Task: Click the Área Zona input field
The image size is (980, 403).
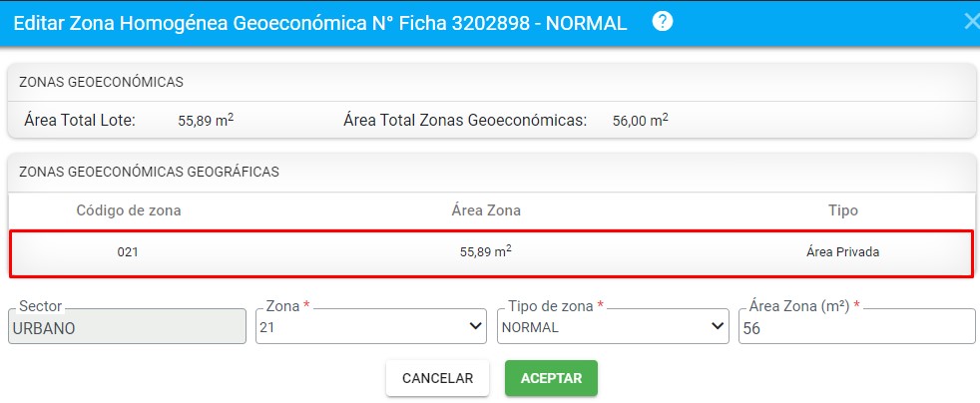Action: point(857,326)
